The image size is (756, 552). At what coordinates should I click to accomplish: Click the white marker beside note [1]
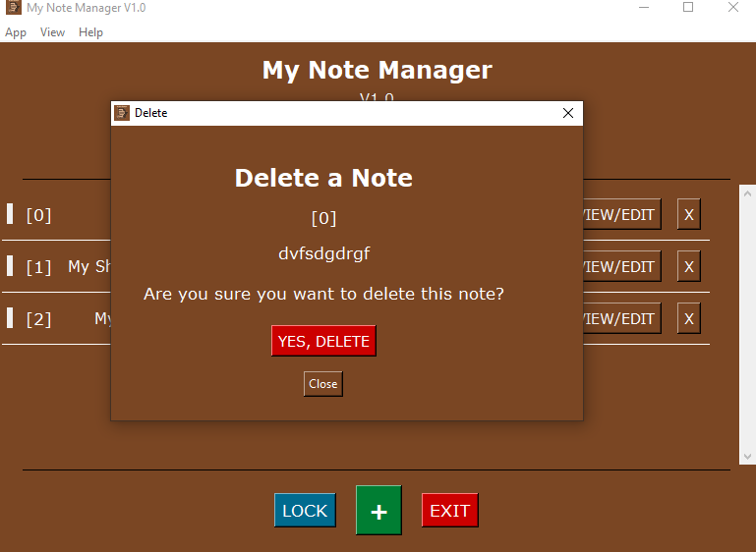(x=10, y=266)
